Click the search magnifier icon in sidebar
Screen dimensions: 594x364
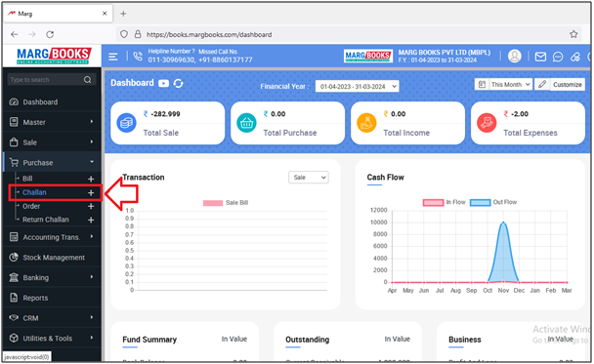pos(88,79)
